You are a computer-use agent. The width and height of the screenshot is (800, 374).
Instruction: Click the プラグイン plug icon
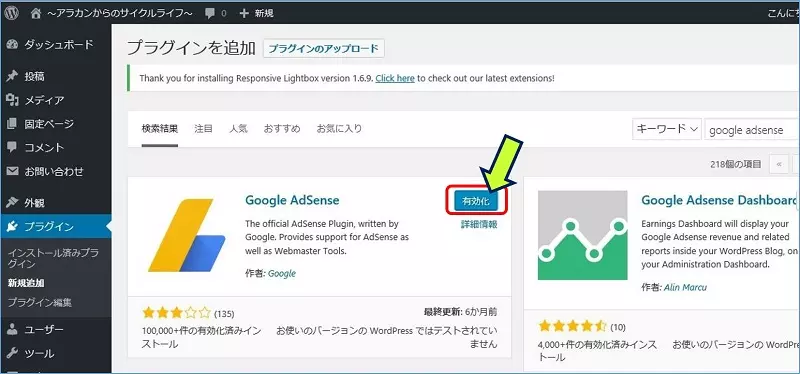point(12,227)
